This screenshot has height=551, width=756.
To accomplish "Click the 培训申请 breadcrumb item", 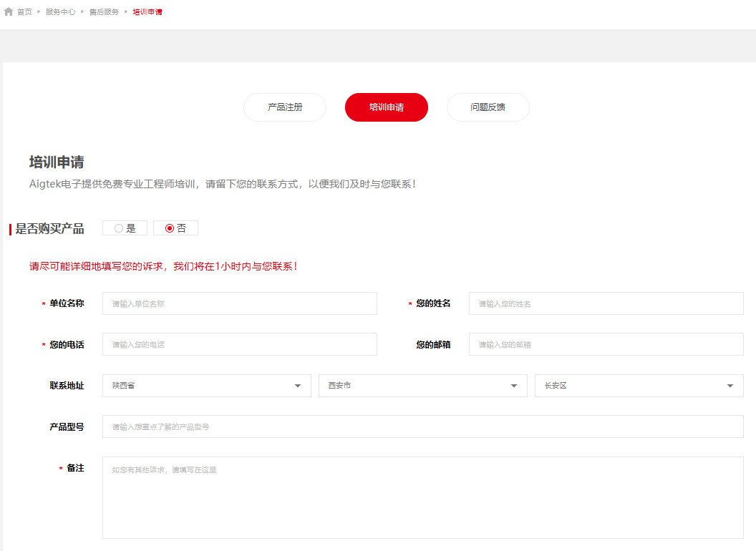I will [x=147, y=12].
